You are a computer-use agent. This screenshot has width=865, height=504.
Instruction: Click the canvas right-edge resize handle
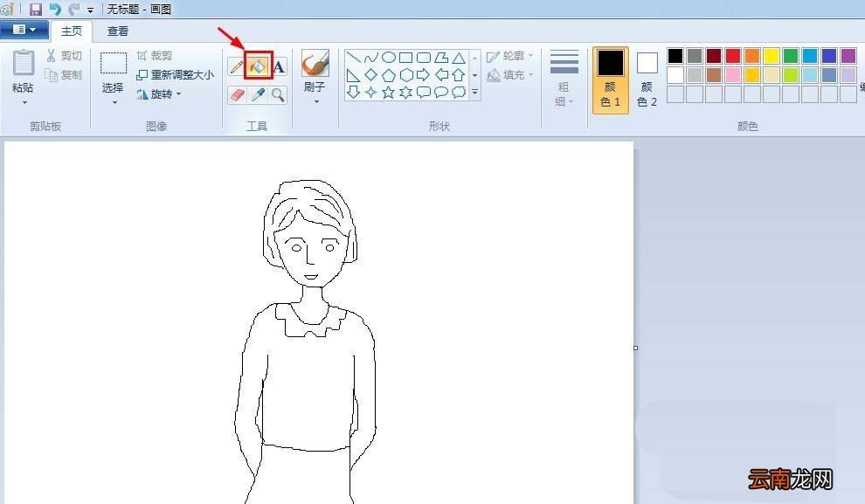[635, 348]
